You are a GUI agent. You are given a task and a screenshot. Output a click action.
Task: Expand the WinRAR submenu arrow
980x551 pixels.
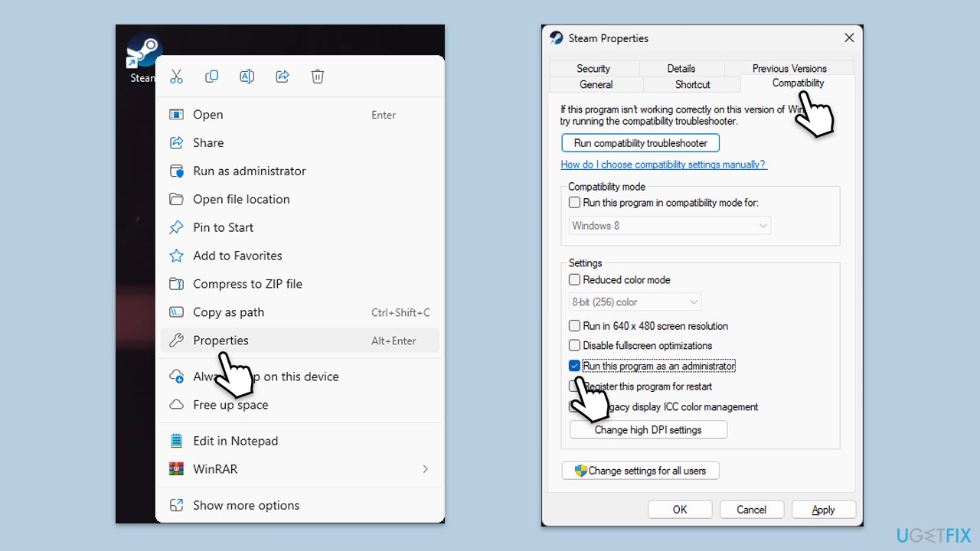pos(425,469)
